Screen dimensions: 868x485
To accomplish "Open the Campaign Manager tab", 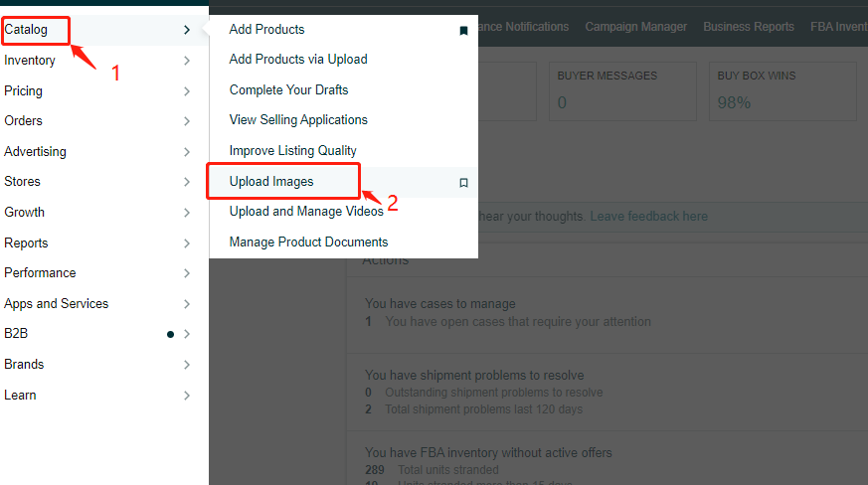I will [x=636, y=27].
